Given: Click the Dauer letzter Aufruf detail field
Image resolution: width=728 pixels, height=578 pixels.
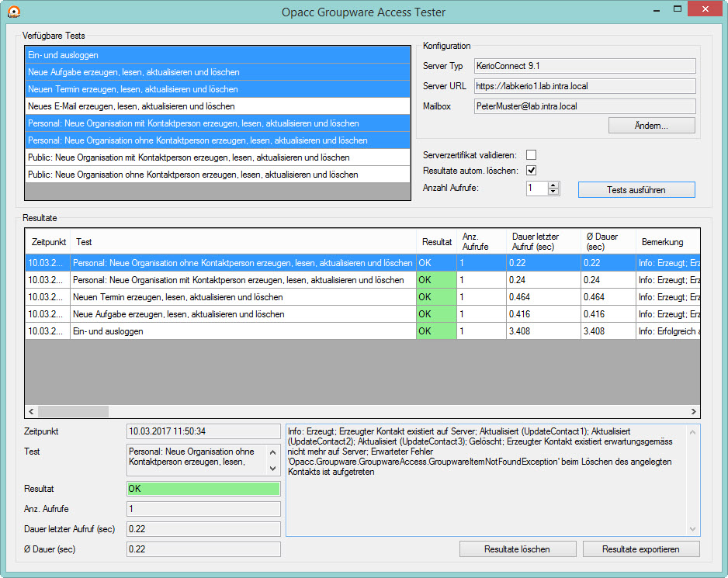Looking at the screenshot, I should click(203, 529).
